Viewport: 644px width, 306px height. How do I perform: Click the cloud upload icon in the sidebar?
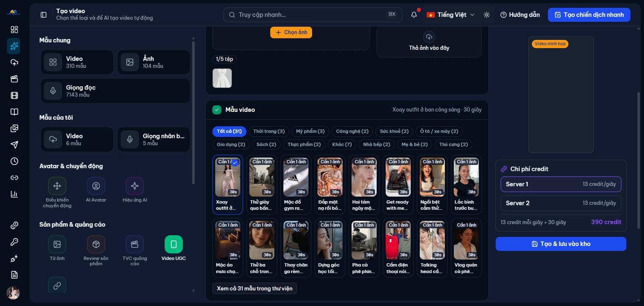(x=14, y=63)
